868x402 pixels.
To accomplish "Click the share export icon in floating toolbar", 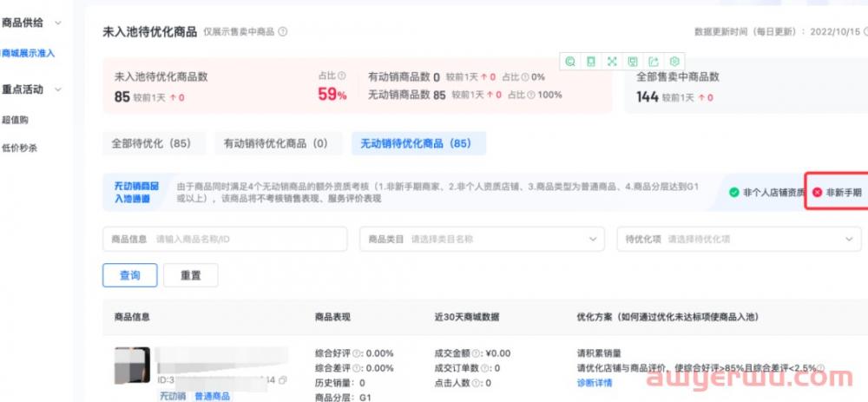I will point(654,61).
